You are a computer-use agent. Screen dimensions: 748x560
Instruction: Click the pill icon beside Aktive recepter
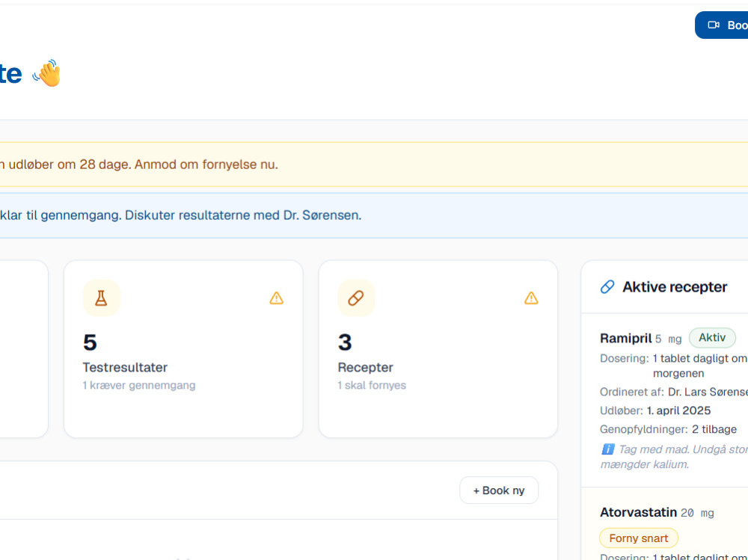point(607,286)
